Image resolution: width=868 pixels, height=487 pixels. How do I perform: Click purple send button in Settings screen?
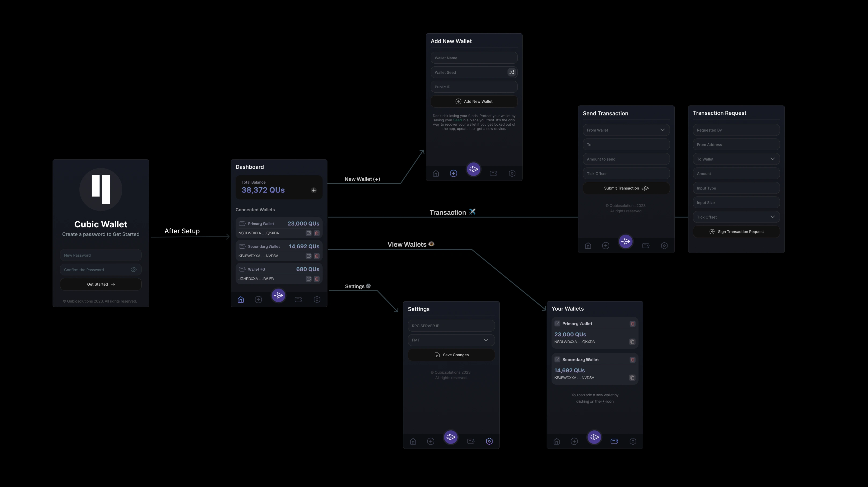tap(451, 437)
